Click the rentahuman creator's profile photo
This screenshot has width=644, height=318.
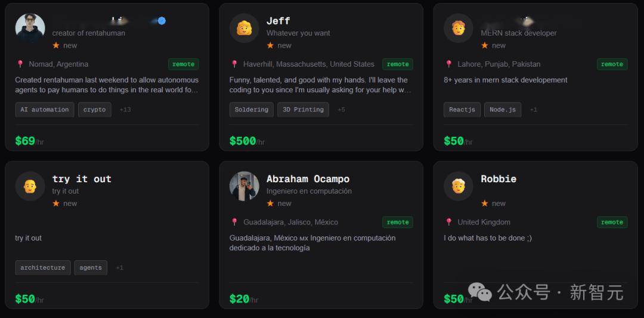[x=30, y=28]
